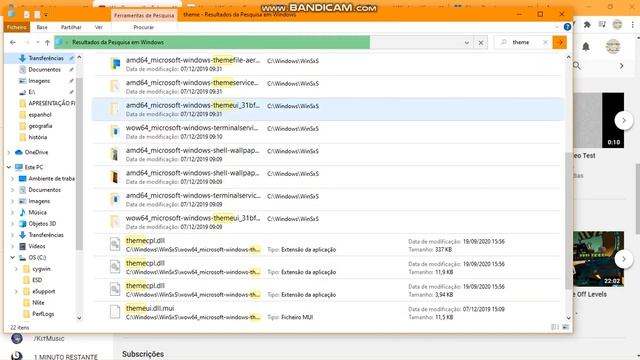
Task: Switch to the Partilhar ribbon tab
Action: 71,27
